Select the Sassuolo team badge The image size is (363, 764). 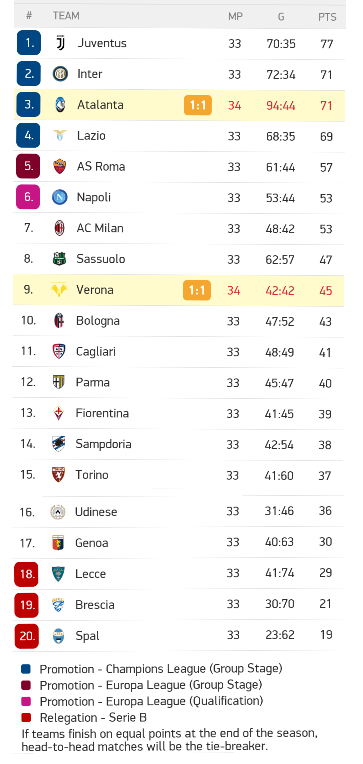pos(59,259)
